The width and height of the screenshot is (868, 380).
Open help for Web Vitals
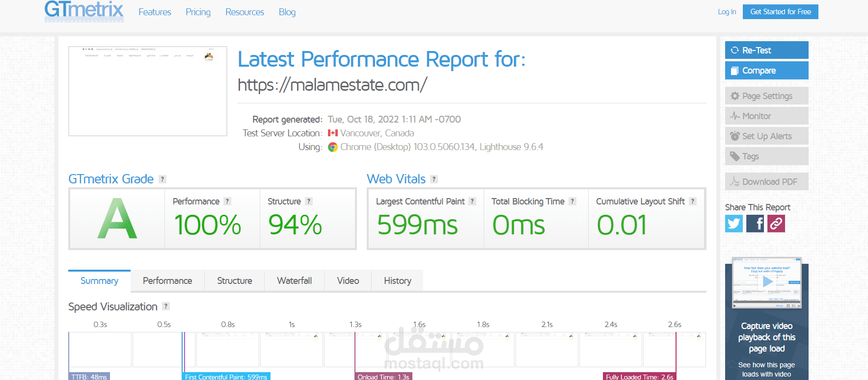click(x=434, y=179)
